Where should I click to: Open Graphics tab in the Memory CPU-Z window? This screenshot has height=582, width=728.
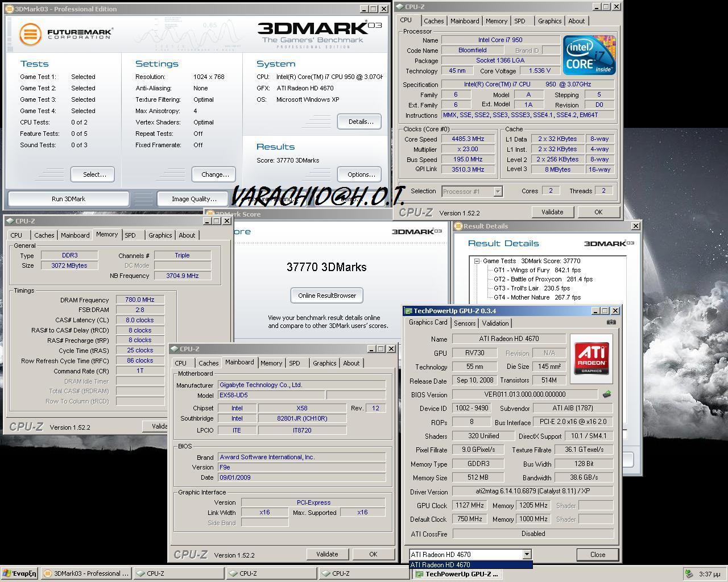[x=160, y=235]
